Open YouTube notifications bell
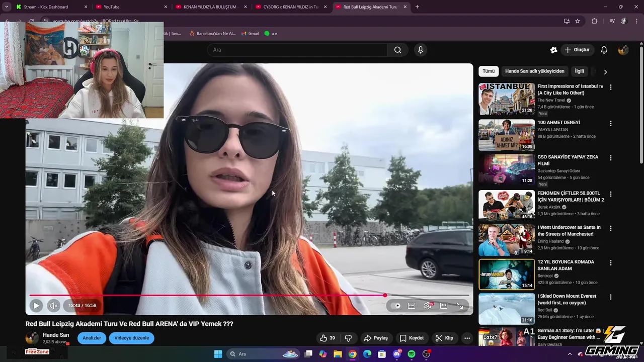 [x=604, y=50]
